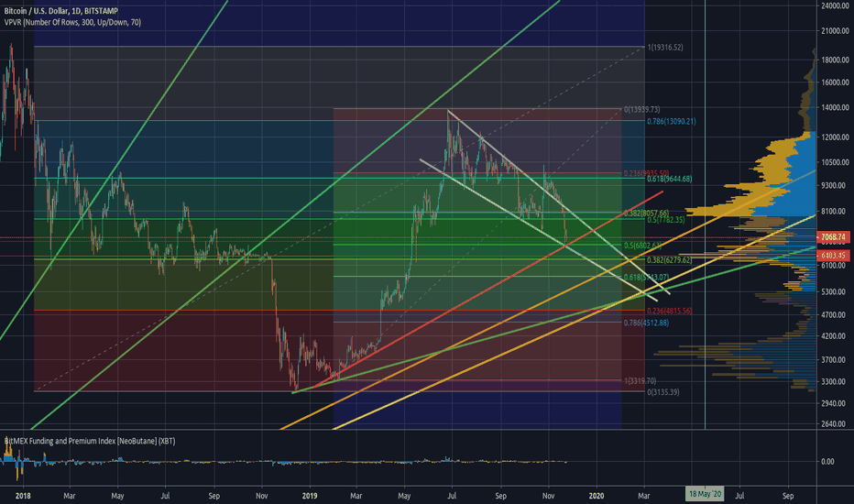
Task: Click the 0(3135.39) Fibonacci base label
Action: tap(662, 392)
